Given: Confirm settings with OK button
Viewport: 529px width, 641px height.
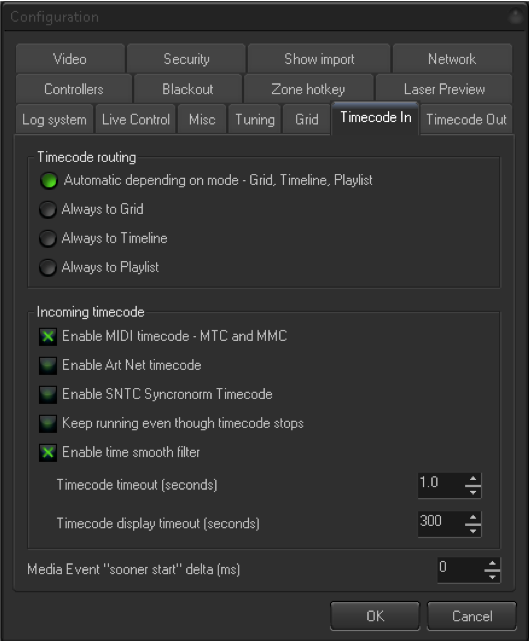Looking at the screenshot, I should [375, 616].
